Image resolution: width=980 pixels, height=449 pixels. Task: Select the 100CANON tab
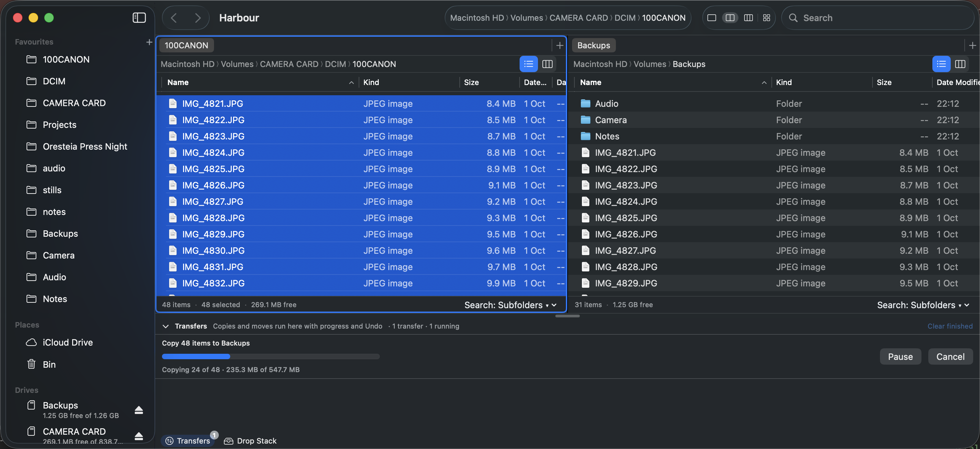click(186, 45)
